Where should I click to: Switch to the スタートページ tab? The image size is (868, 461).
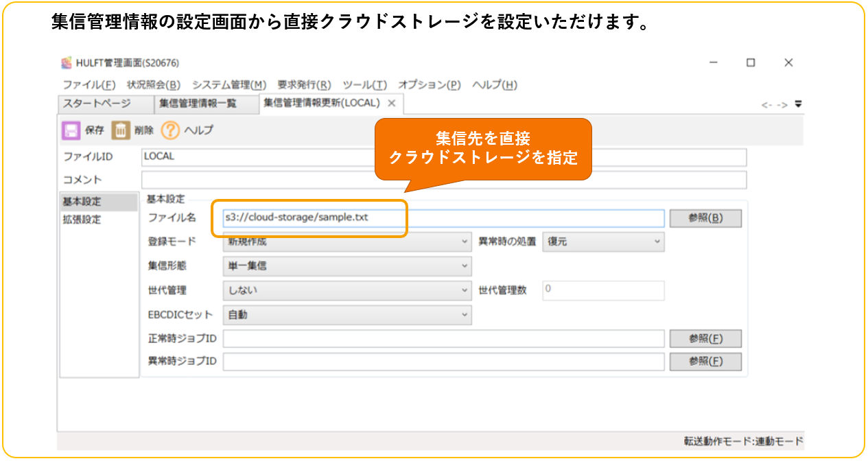[97, 104]
